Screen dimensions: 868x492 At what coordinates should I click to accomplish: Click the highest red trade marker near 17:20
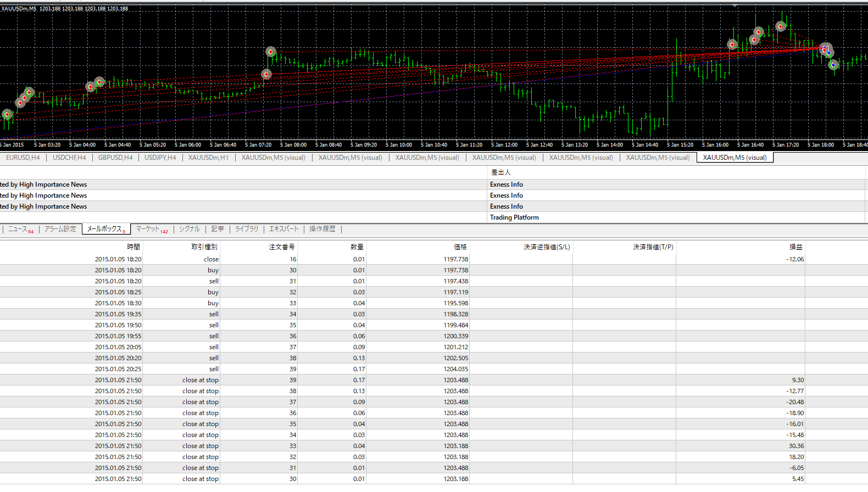tap(781, 26)
